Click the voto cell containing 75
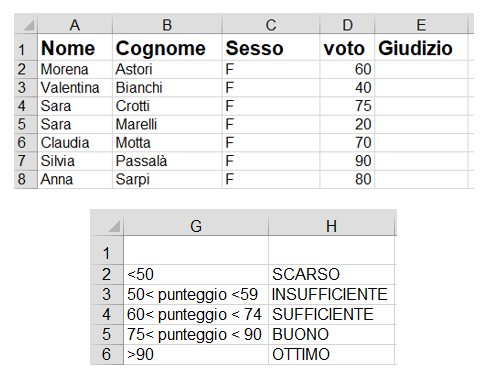The width and height of the screenshot is (493, 380). pyautogui.click(x=347, y=106)
